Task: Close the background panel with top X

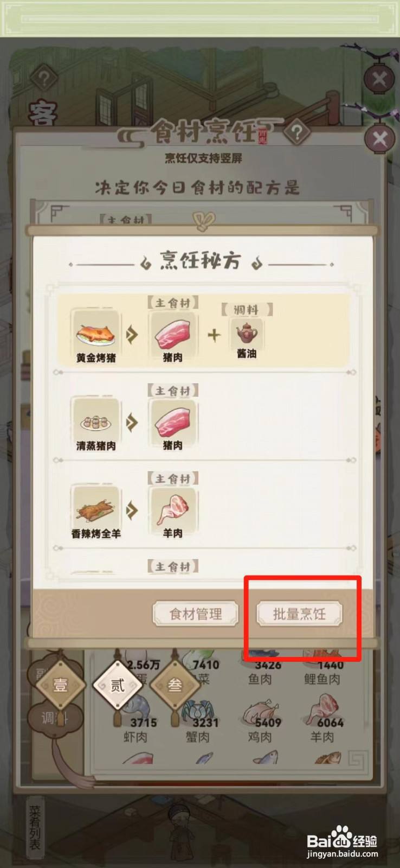Action: [x=379, y=80]
